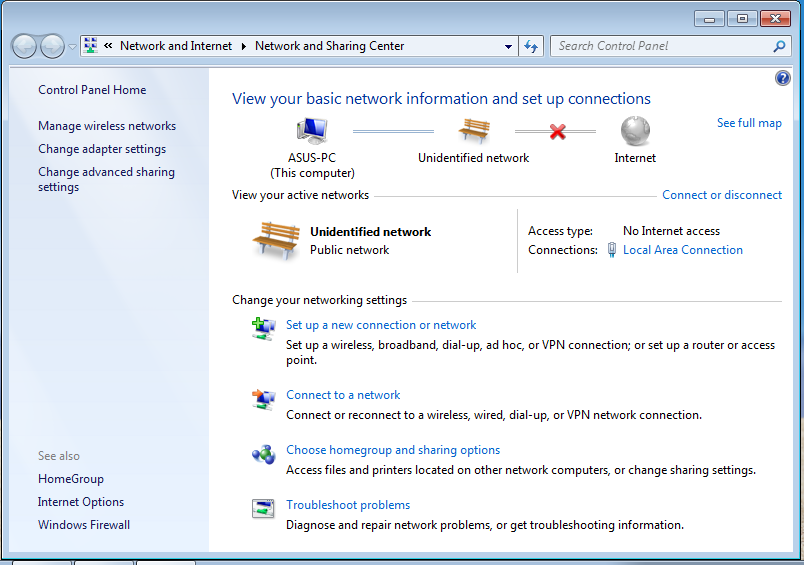Open Manage wireless networks
The width and height of the screenshot is (804, 565).
click(x=107, y=126)
